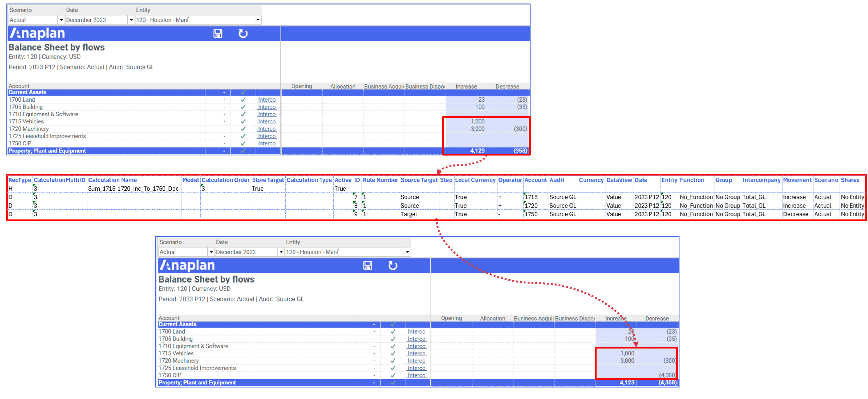Viewport: 868px width, 399px height.
Task: Open the Interco link for 1700 Land, bottom panel
Action: point(417,332)
